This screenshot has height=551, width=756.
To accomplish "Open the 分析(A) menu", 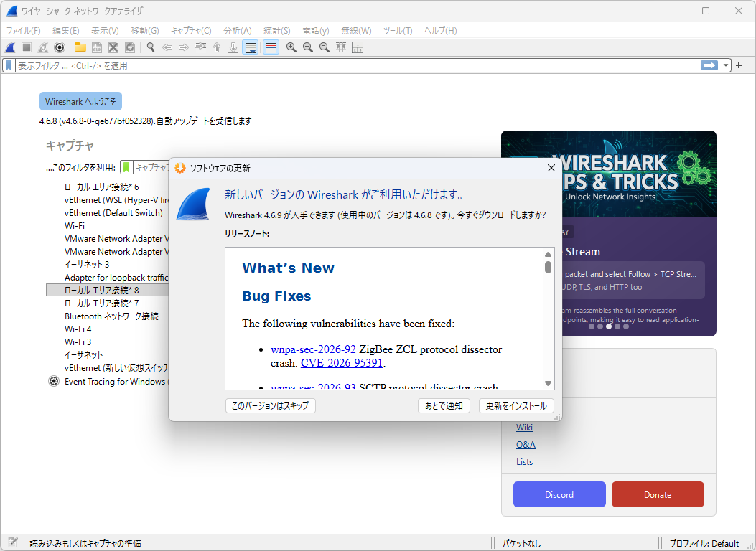I will click(237, 30).
